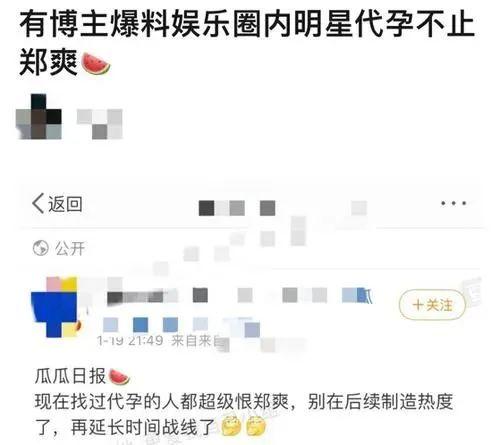
Task: Select the watermelon emoji after 郑爽 headline
Action: pyautogui.click(x=96, y=63)
